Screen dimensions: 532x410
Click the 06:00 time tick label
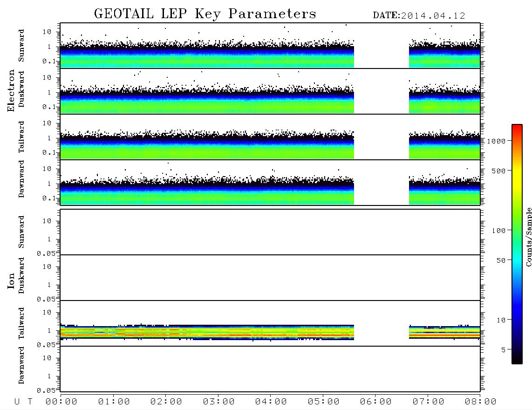coord(376,402)
